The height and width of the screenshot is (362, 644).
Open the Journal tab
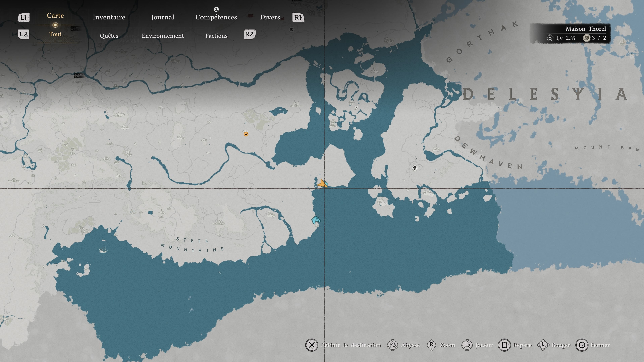tap(163, 17)
